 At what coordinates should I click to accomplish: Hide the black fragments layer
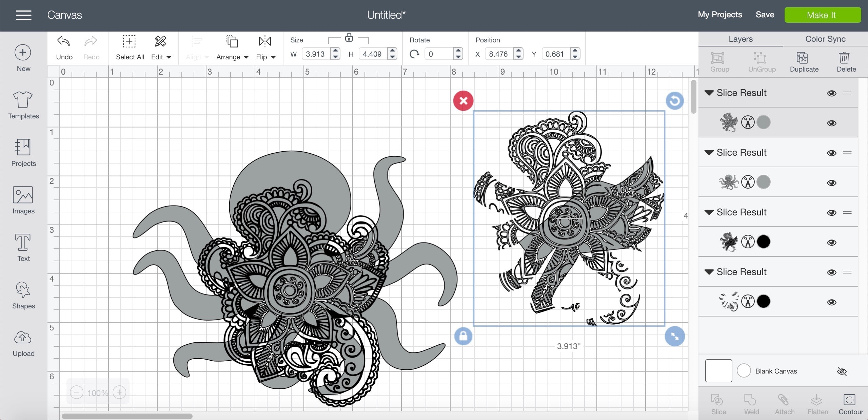pyautogui.click(x=831, y=302)
